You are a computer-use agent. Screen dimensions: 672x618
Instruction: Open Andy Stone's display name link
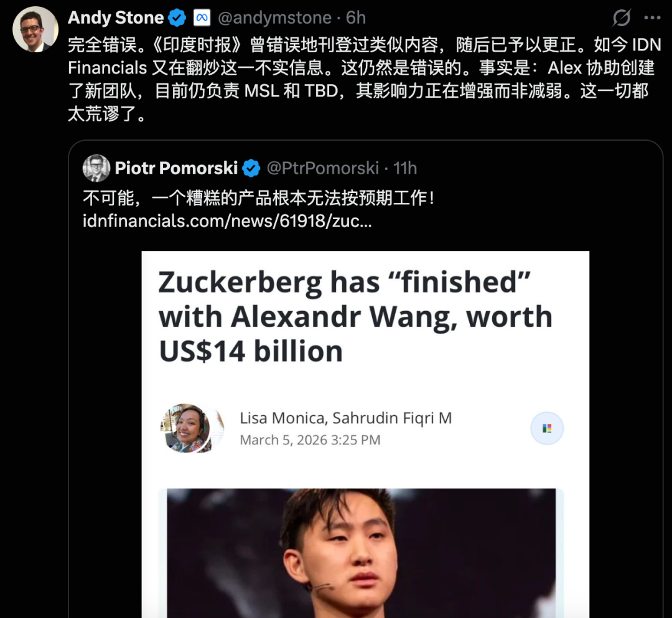coord(116,18)
